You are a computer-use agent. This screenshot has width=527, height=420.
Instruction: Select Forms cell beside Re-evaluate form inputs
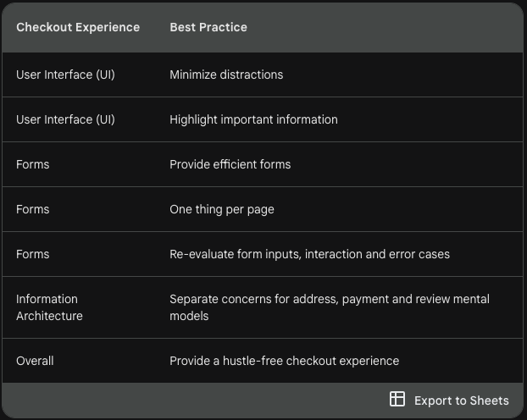pyautogui.click(x=33, y=254)
